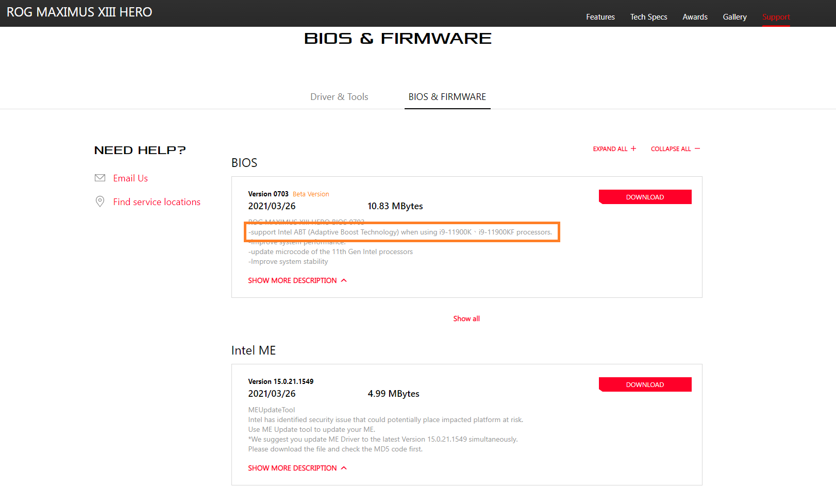Open the Features menu item

coord(600,17)
